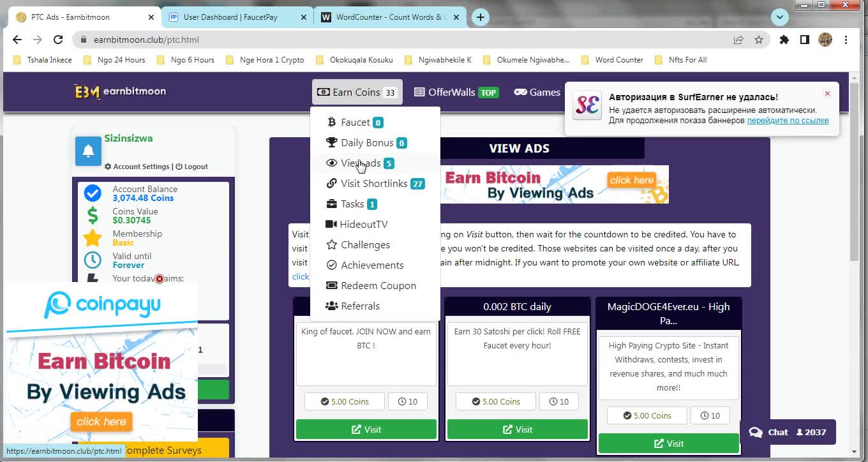Screen dimensions: 868x462
Task: Click the earnbitmoon logo
Action: pyautogui.click(x=120, y=92)
